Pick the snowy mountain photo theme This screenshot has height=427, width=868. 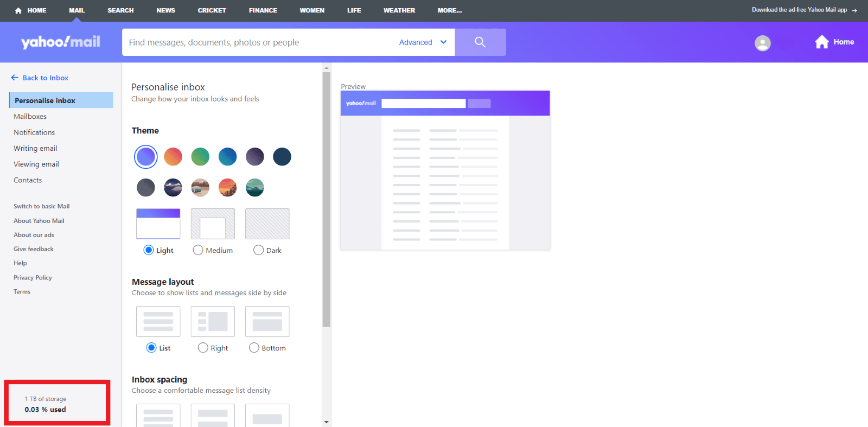click(173, 188)
